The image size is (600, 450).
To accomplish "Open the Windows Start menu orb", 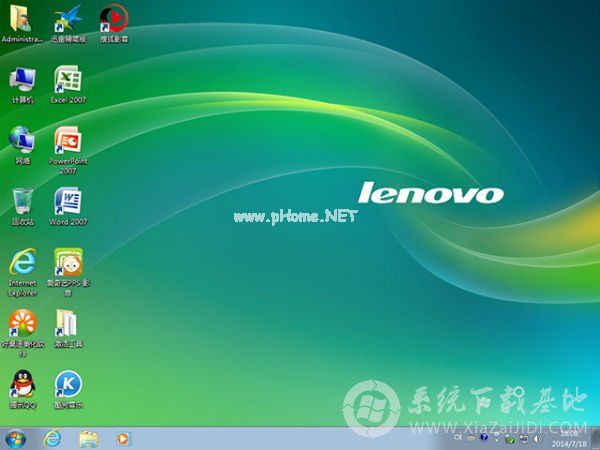I will pyautogui.click(x=16, y=439).
